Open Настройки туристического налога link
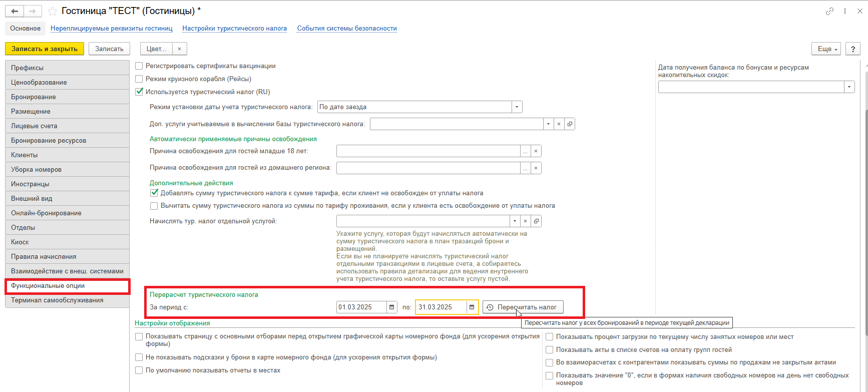Viewport: 868px width, 392px height. [x=235, y=28]
